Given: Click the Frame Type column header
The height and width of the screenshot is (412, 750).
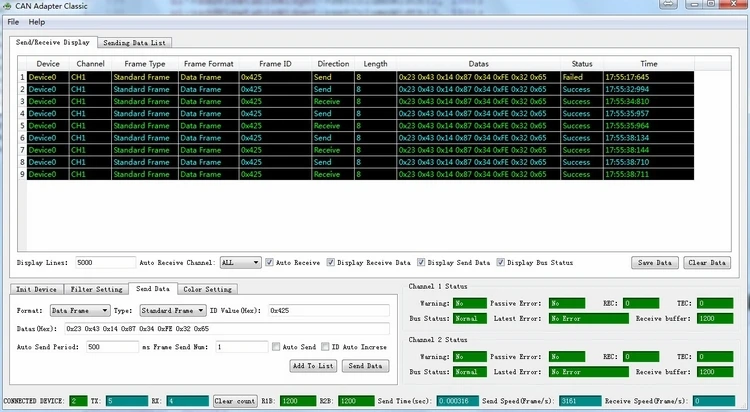Looking at the screenshot, I should [145, 64].
